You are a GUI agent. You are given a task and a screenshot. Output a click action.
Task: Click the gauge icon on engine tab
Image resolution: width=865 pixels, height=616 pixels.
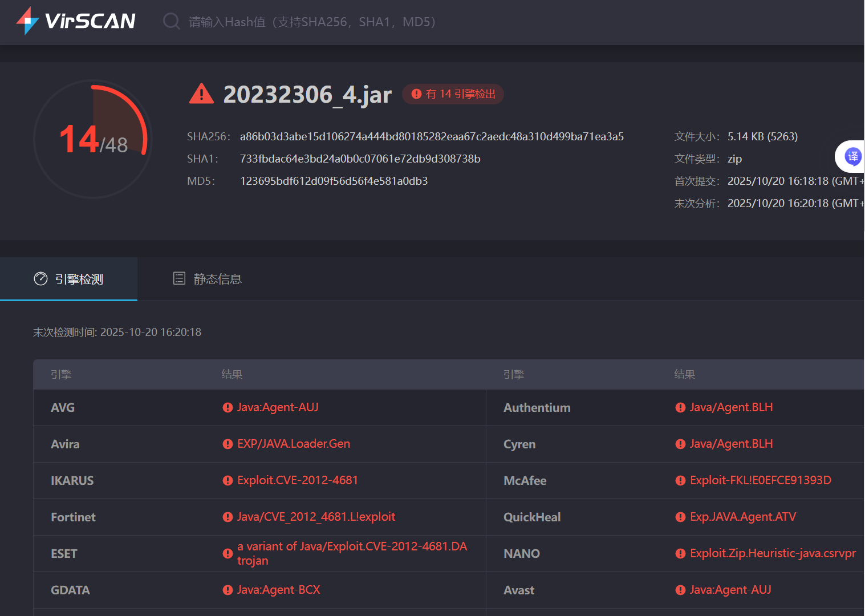click(x=40, y=279)
